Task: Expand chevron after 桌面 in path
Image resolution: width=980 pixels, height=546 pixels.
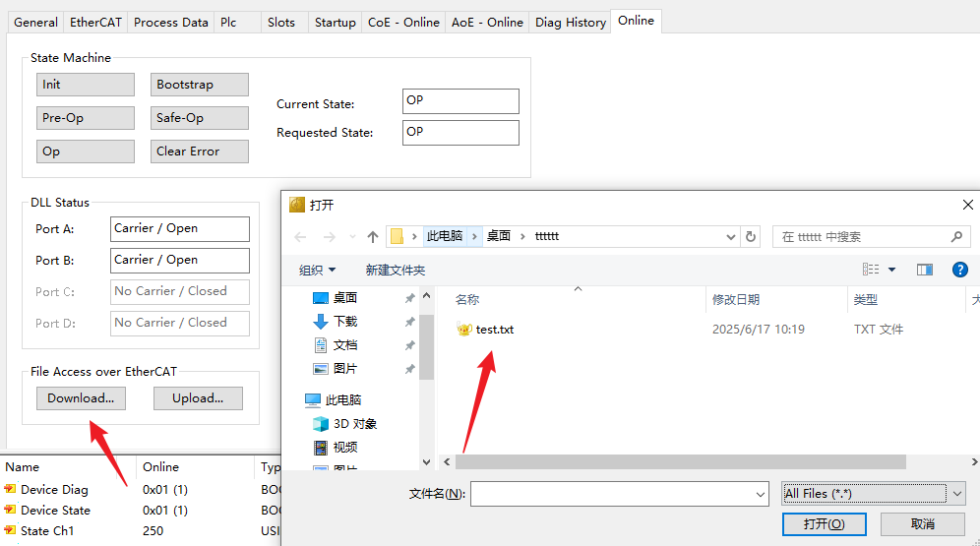Action: (x=521, y=237)
